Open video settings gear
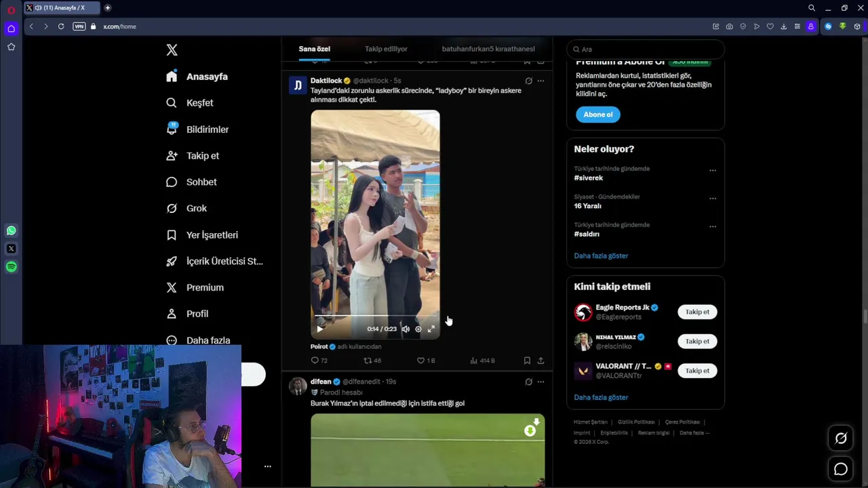The width and height of the screenshot is (868, 488). tap(418, 329)
